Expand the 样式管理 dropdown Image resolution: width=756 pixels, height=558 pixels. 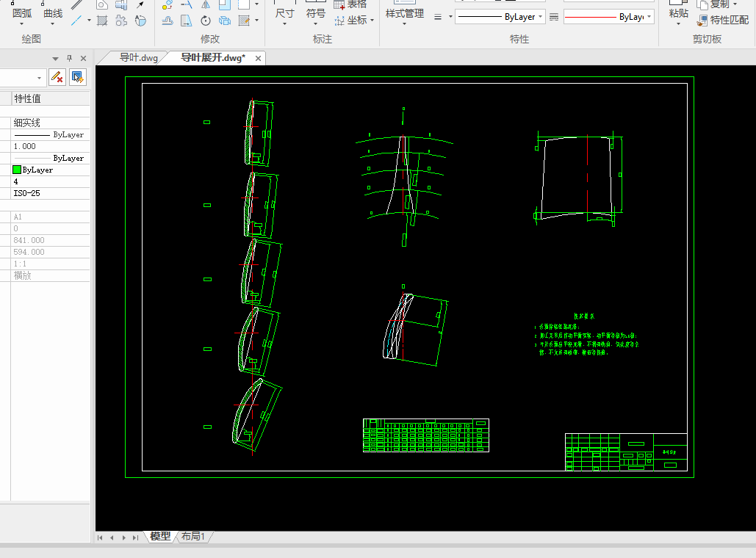pos(405,23)
